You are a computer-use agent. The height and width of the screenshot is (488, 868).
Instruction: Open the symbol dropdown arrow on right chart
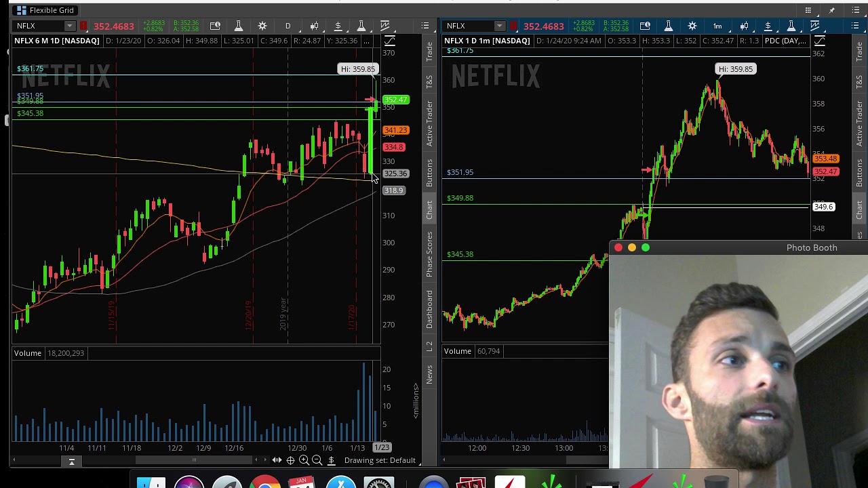[x=499, y=26]
